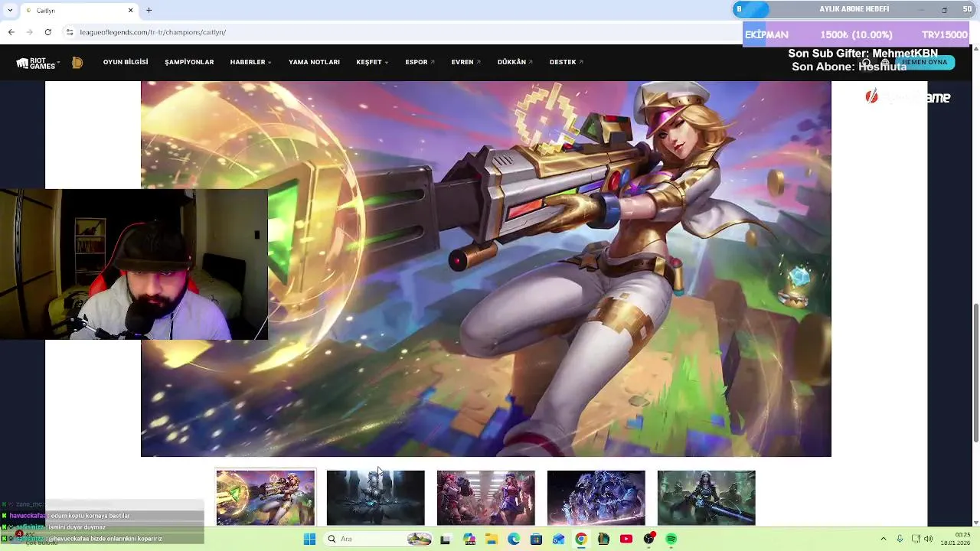Click the page vertical scrollbar
The image size is (980, 551).
(975, 373)
